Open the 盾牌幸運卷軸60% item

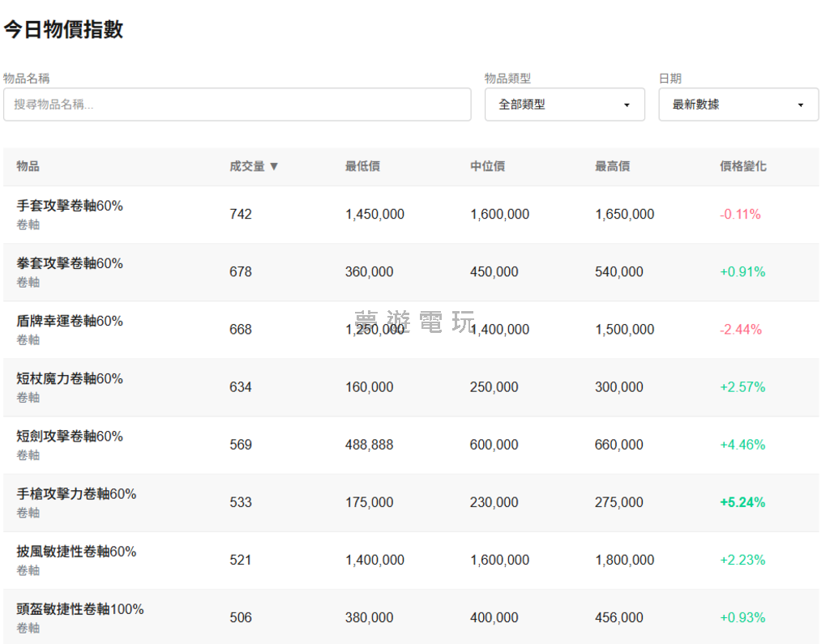tap(70, 321)
